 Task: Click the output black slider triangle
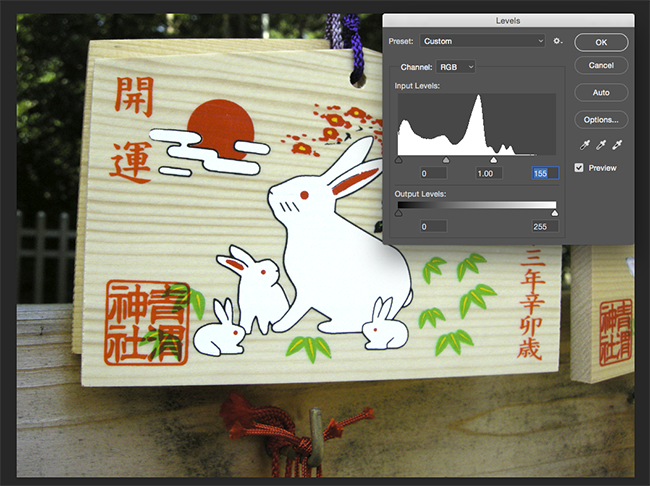(398, 213)
